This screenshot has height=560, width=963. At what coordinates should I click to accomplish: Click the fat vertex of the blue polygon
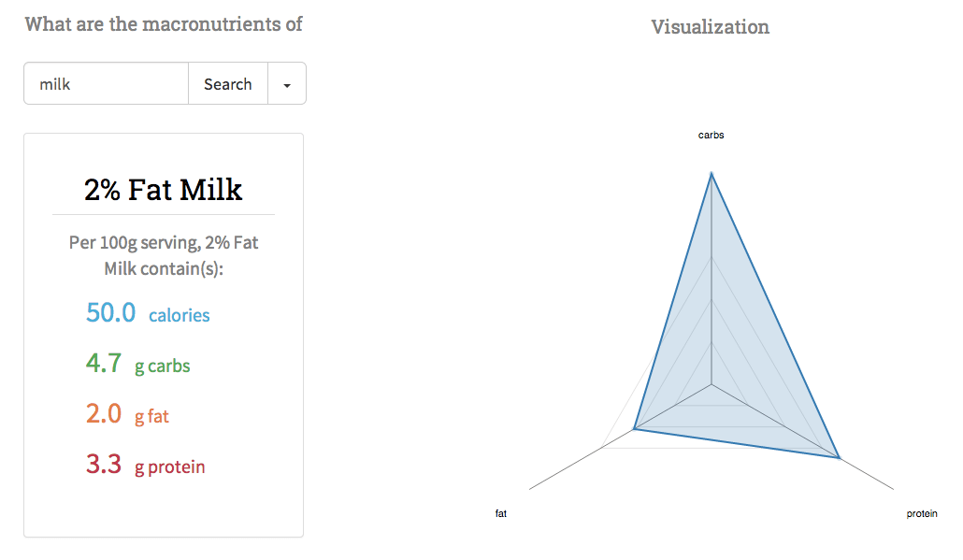click(x=634, y=429)
